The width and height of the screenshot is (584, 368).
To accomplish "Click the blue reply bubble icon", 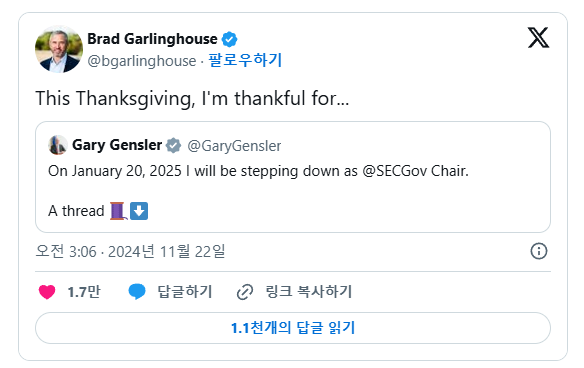I will coord(137,292).
